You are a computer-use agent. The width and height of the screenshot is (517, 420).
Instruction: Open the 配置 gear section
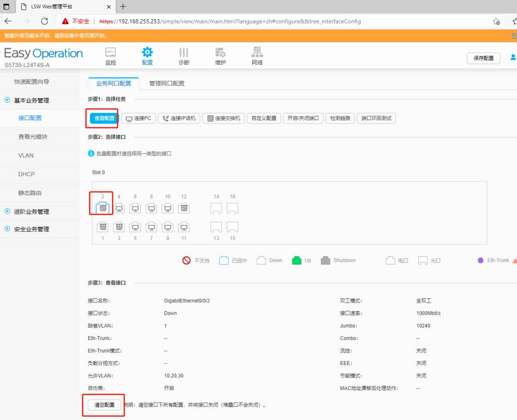point(147,56)
